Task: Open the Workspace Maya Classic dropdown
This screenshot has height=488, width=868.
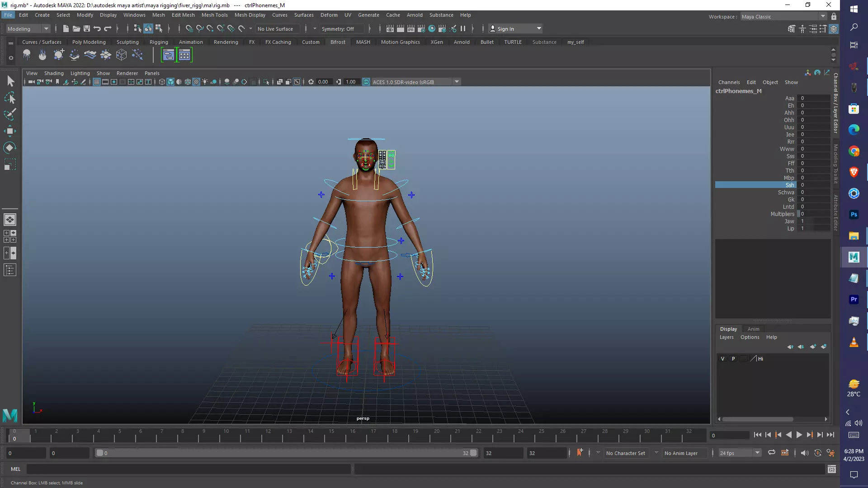Action: pos(784,17)
